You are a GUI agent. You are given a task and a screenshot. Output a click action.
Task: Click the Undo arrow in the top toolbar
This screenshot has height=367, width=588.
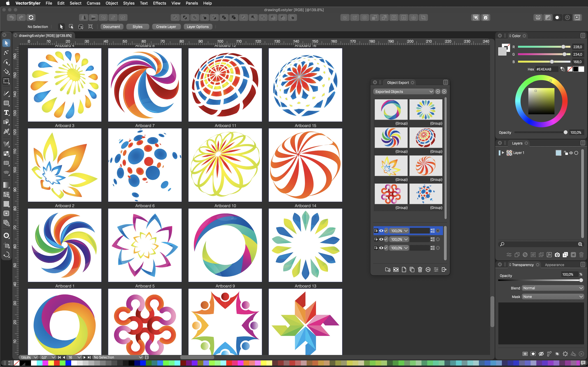[x=11, y=17]
